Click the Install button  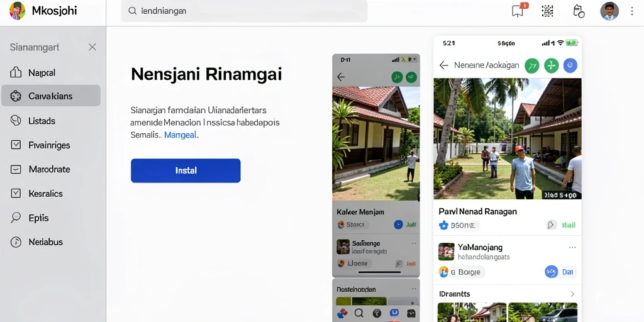point(186,170)
